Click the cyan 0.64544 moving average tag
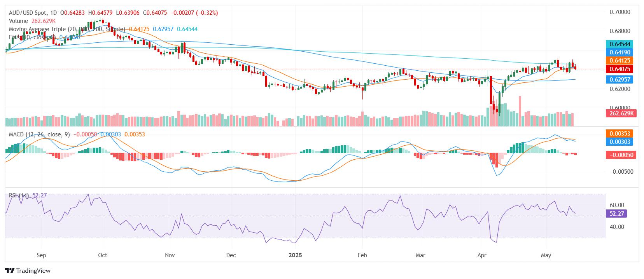The height and width of the screenshot is (279, 644). pos(619,44)
